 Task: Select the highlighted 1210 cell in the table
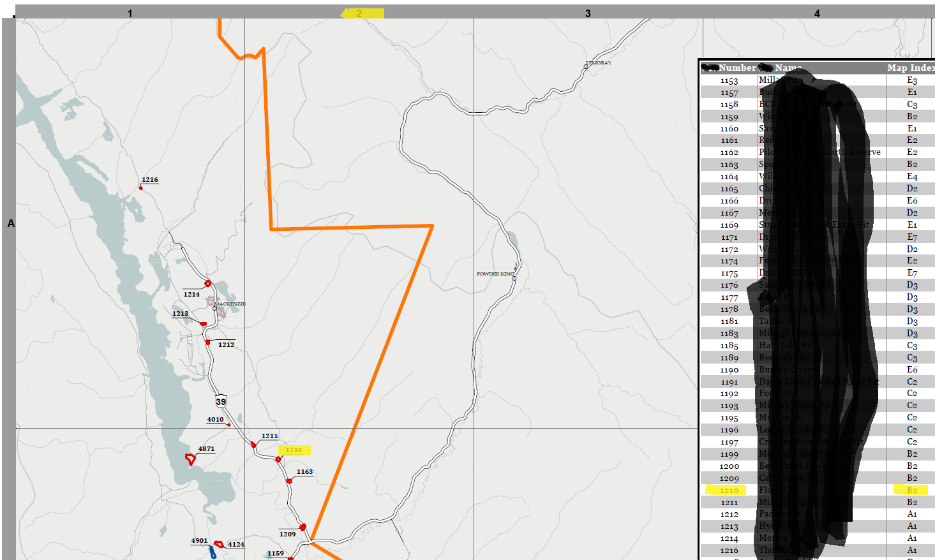[729, 490]
